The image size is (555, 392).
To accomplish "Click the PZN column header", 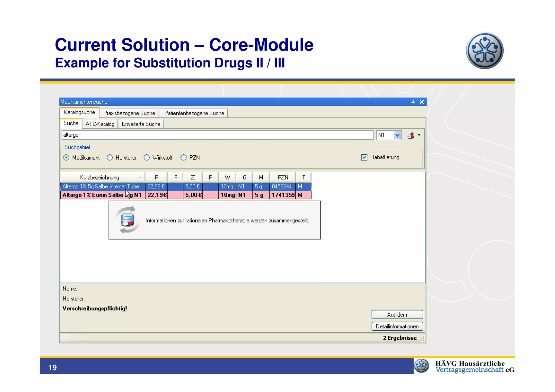I will [283, 177].
